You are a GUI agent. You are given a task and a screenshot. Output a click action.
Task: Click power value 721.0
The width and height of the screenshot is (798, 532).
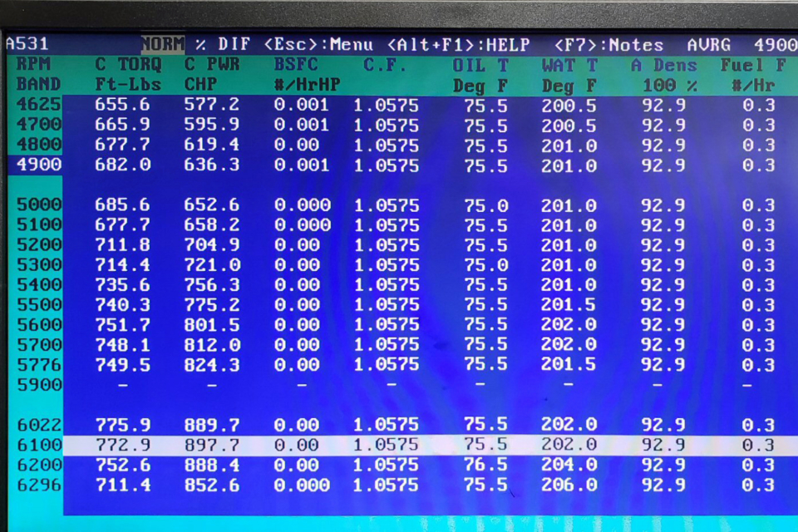click(x=212, y=264)
